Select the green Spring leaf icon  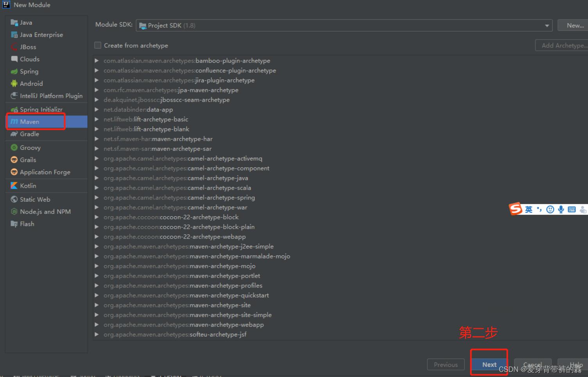[x=14, y=72]
